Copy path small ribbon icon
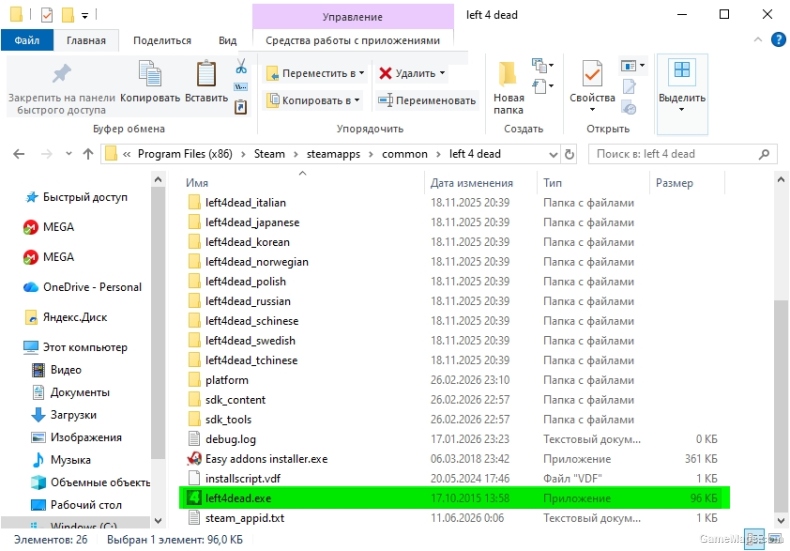Image resolution: width=790 pixels, height=551 pixels. point(241,87)
